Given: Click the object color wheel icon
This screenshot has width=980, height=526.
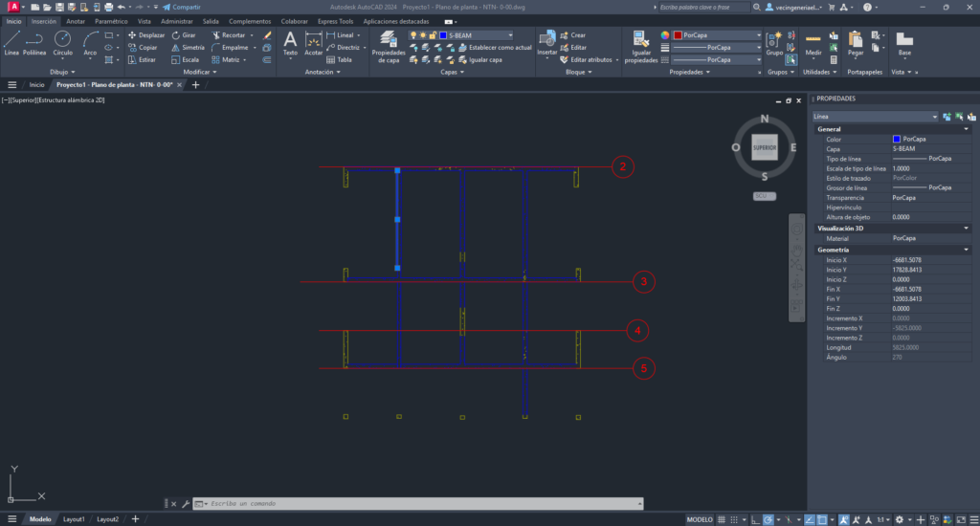Looking at the screenshot, I should [665, 35].
